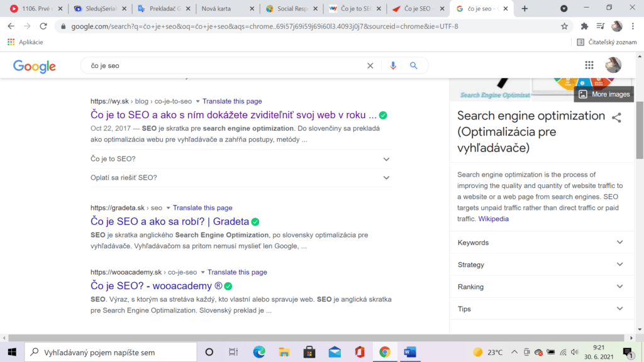The width and height of the screenshot is (644, 362).
Task: Translate the wy.sk result page
Action: point(232,101)
